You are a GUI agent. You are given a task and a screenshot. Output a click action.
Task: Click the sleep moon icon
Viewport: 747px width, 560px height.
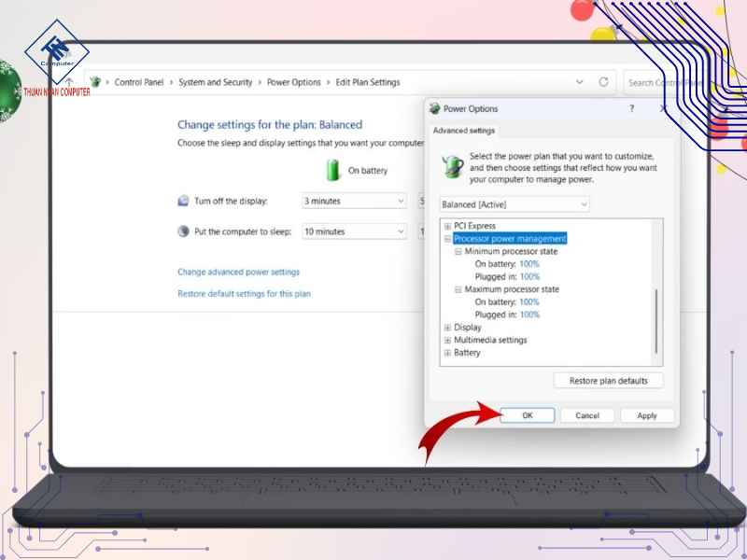(183, 231)
